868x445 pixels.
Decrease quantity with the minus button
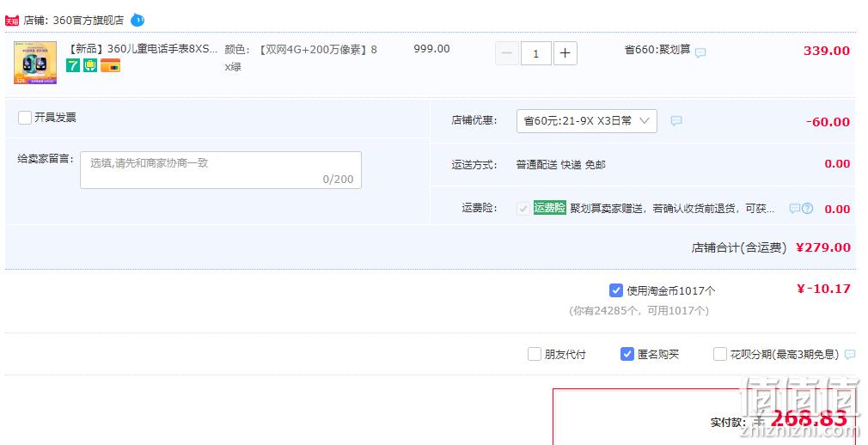(x=506, y=53)
